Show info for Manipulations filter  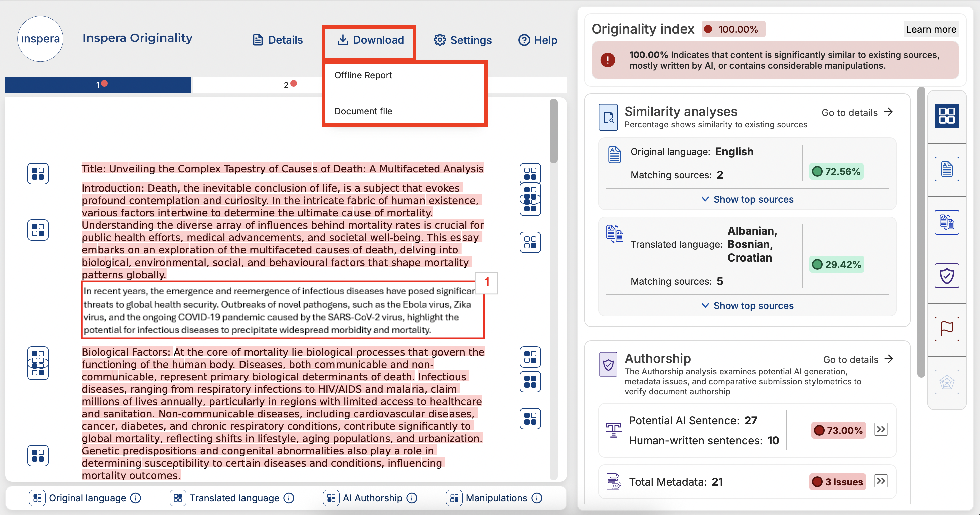click(537, 498)
